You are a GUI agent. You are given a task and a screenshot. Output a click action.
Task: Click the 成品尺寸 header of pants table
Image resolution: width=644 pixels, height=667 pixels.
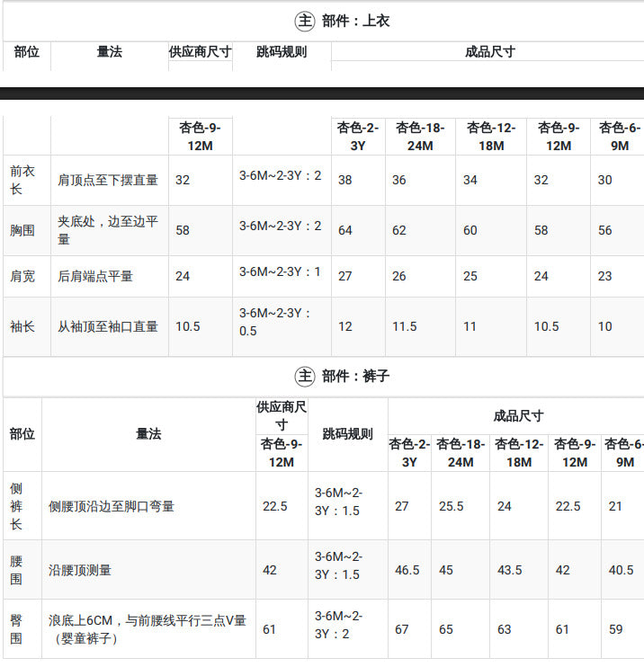click(x=518, y=416)
